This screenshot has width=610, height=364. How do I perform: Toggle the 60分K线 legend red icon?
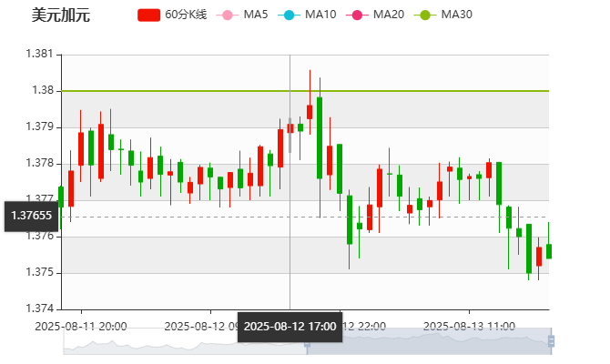click(x=148, y=15)
